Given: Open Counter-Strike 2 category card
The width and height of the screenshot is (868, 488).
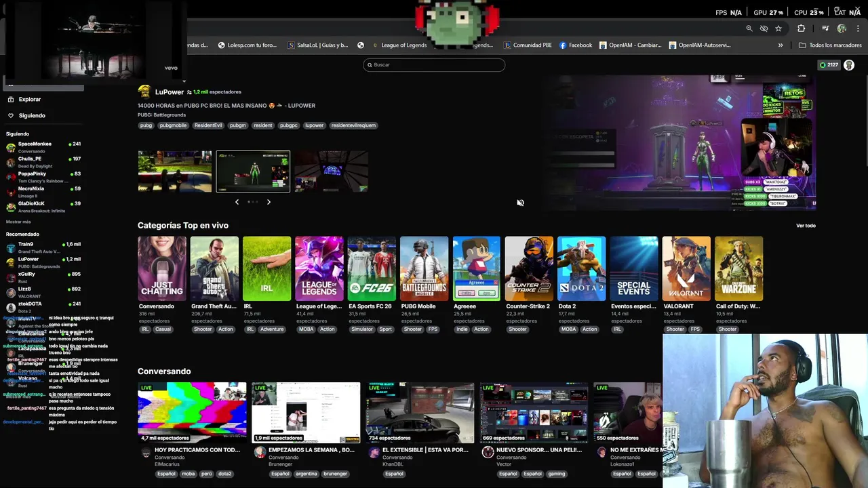Looking at the screenshot, I should 529,268.
